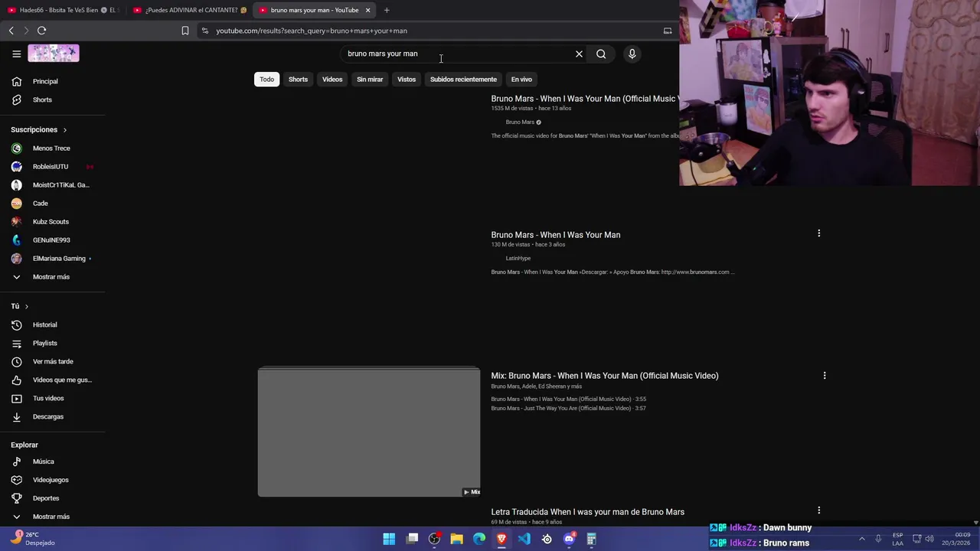
Task: Close the bruno mars your man tab
Action: (x=367, y=10)
